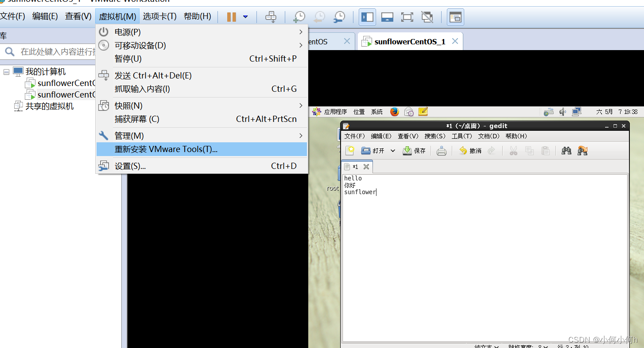Click gedit New Document icon
Viewport: 644px width, 348px height.
tap(350, 151)
